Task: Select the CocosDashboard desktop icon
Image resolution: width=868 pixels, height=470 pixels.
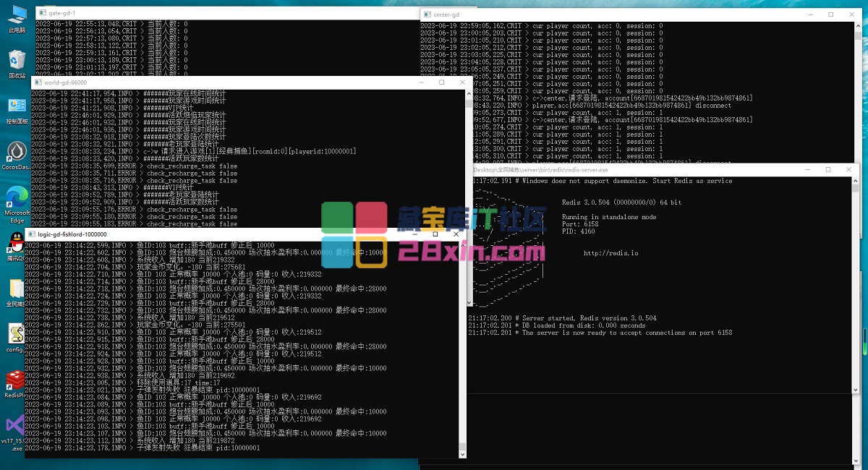Action: [17, 155]
